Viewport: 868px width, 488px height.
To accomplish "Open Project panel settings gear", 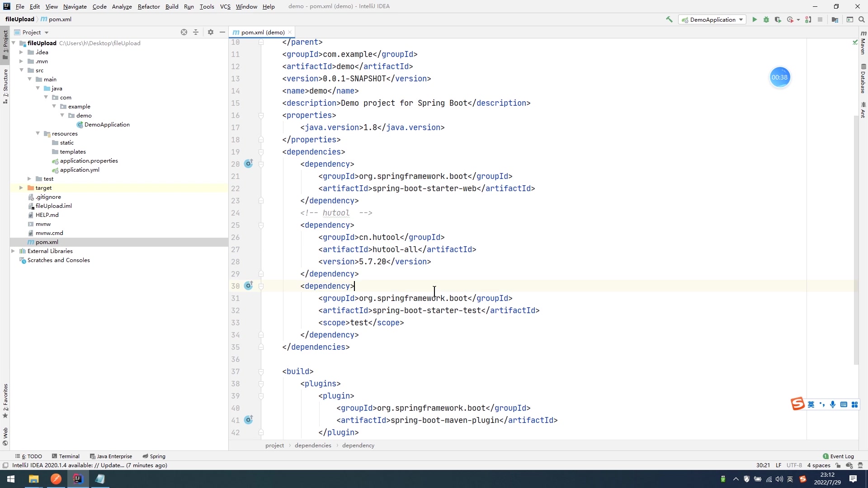I will pyautogui.click(x=211, y=32).
